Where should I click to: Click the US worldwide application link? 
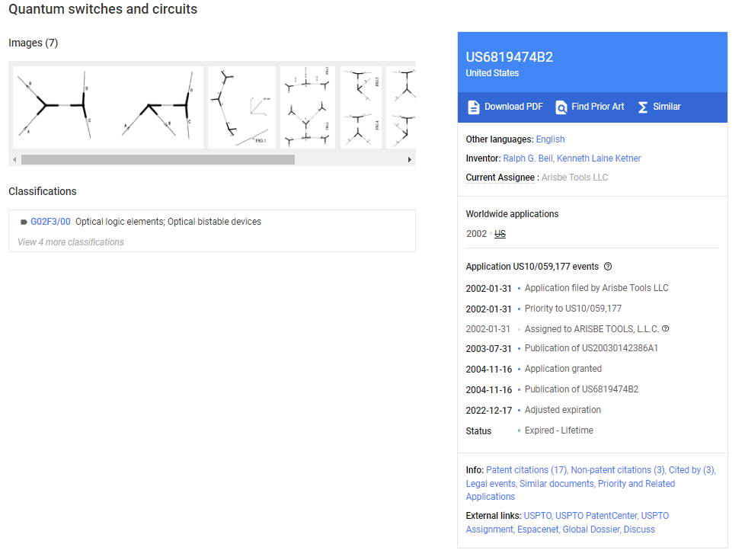pyautogui.click(x=500, y=234)
